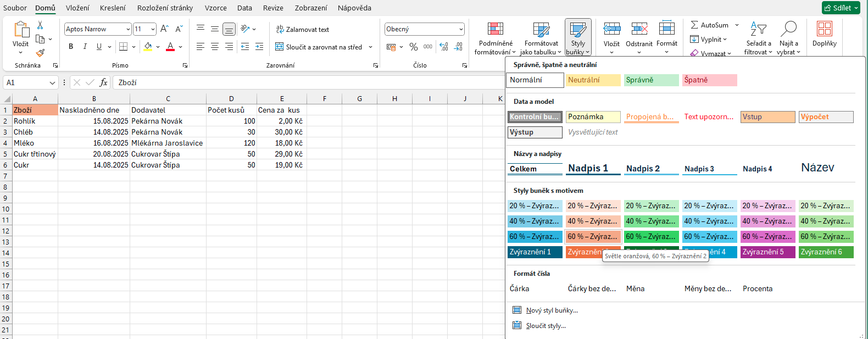Image resolution: width=868 pixels, height=339 pixels.
Task: Click the Odstranit cells icon
Action: click(639, 29)
